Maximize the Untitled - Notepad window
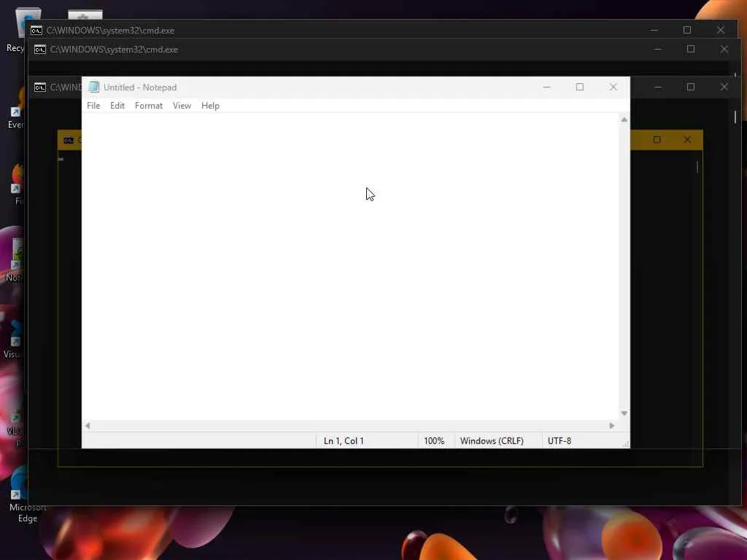The height and width of the screenshot is (560, 747). click(x=580, y=87)
